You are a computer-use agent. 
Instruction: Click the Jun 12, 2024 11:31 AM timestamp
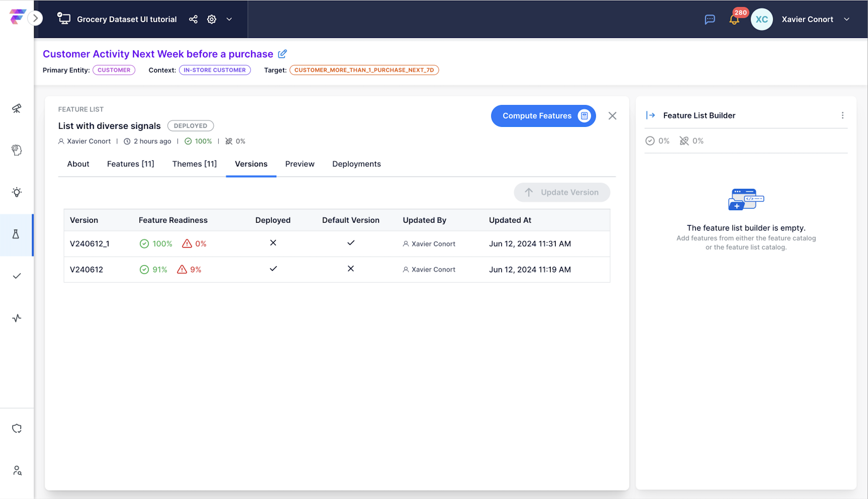[530, 244]
